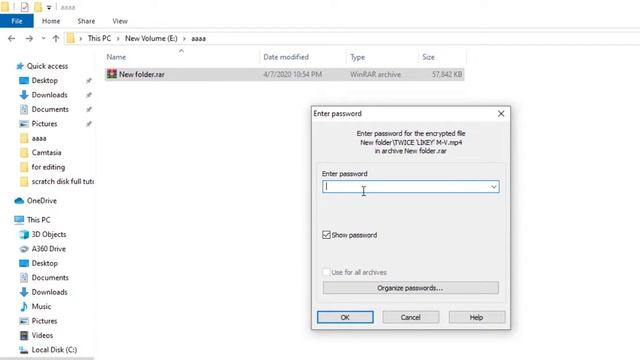Open 3D Objects under This PC
Viewport: 640px width, 360px height.
(x=49, y=234)
